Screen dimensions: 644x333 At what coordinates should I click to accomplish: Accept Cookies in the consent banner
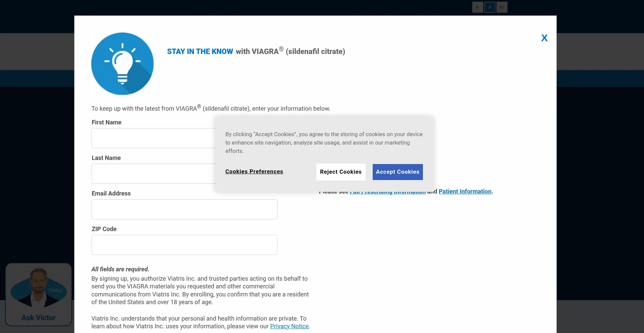397,172
